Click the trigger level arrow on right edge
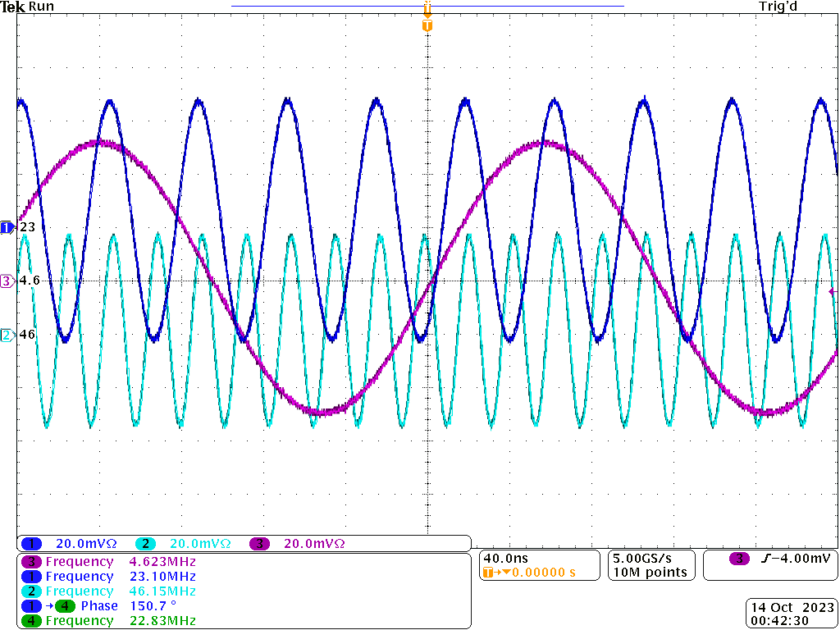Viewport: 840px width, 630px height. (833, 291)
